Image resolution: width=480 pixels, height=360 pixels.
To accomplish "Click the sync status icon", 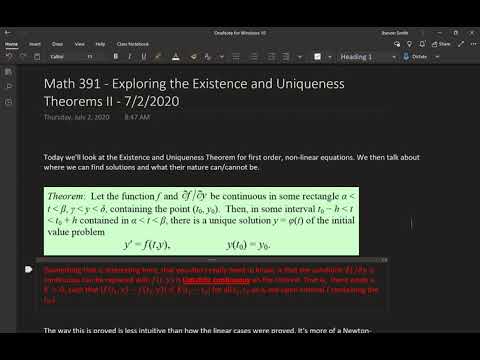I will (x=397, y=44).
